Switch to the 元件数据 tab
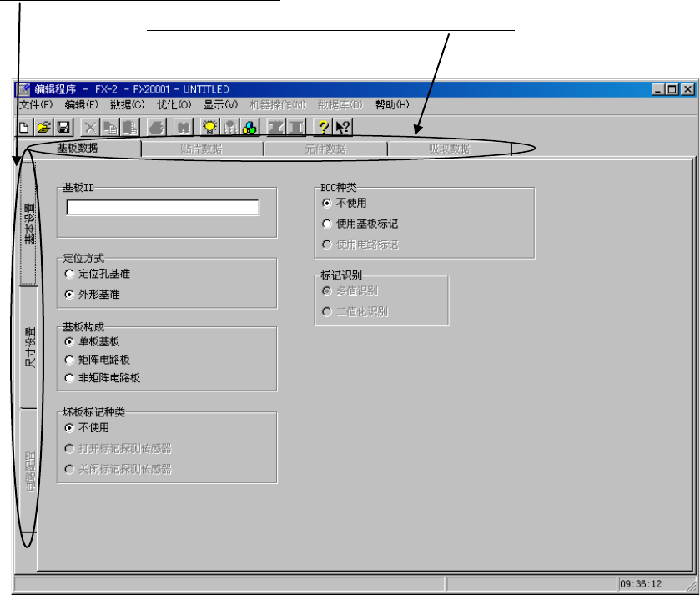Image resolution: width=700 pixels, height=595 pixels. click(x=325, y=149)
